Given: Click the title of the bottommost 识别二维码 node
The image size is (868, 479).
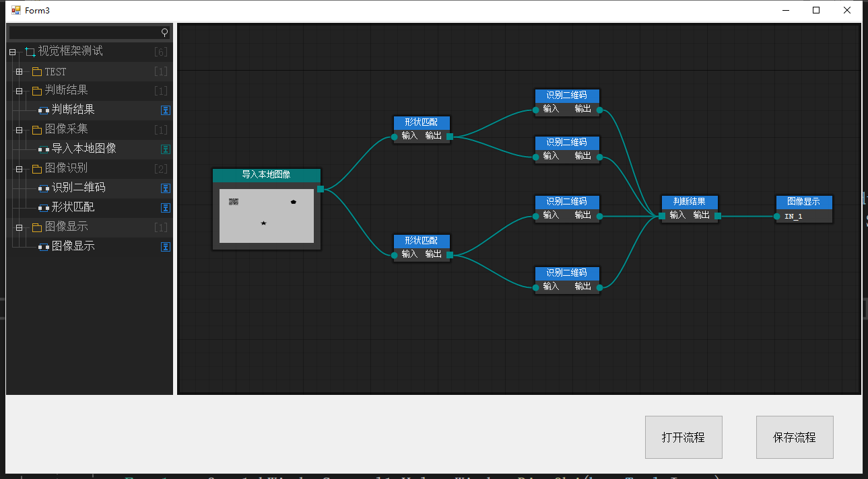Looking at the screenshot, I should (567, 273).
